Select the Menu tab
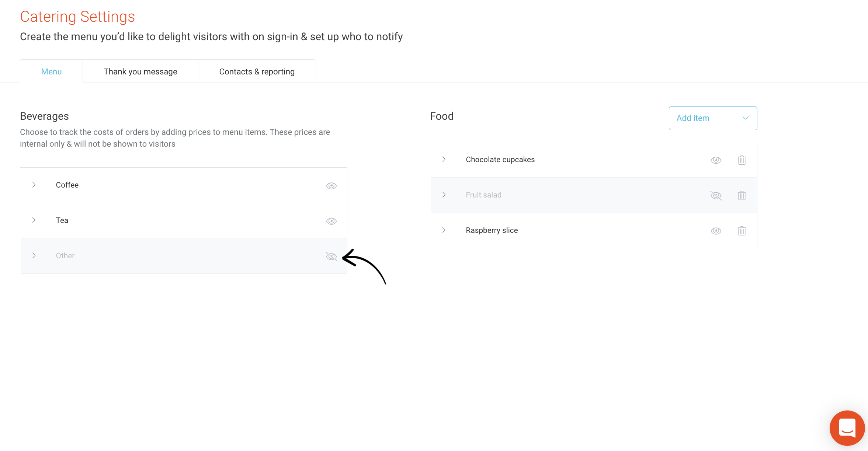The height and width of the screenshot is (451, 868). point(51,71)
